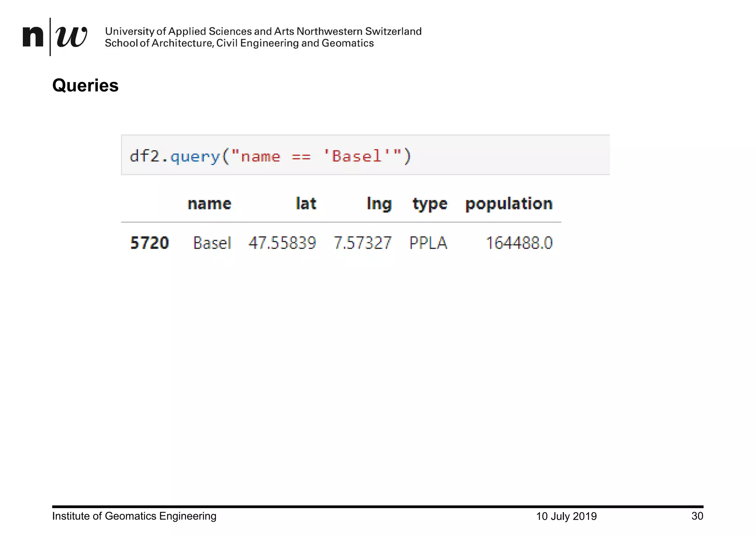
Task: Click the Institute of Geomatics Engineering footer
Action: pyautogui.click(x=134, y=516)
